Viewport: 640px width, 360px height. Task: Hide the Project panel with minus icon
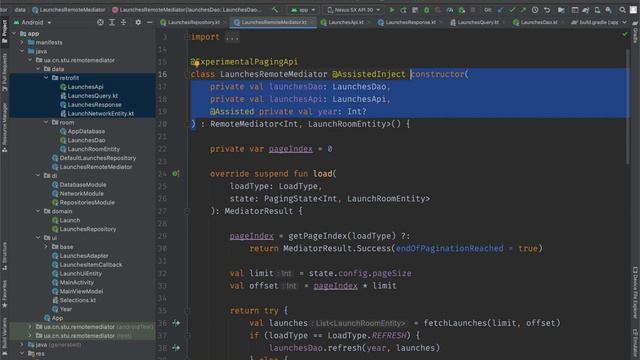coord(149,22)
